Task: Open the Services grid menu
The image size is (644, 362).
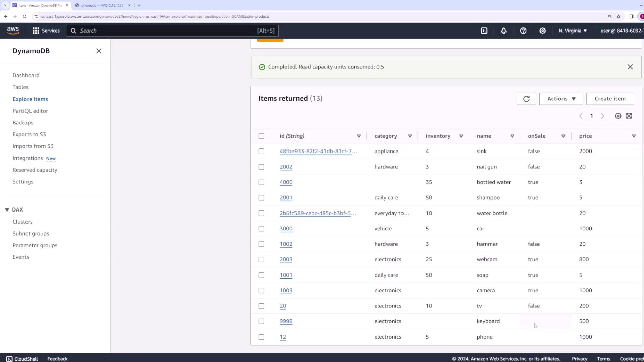Action: coord(46,31)
